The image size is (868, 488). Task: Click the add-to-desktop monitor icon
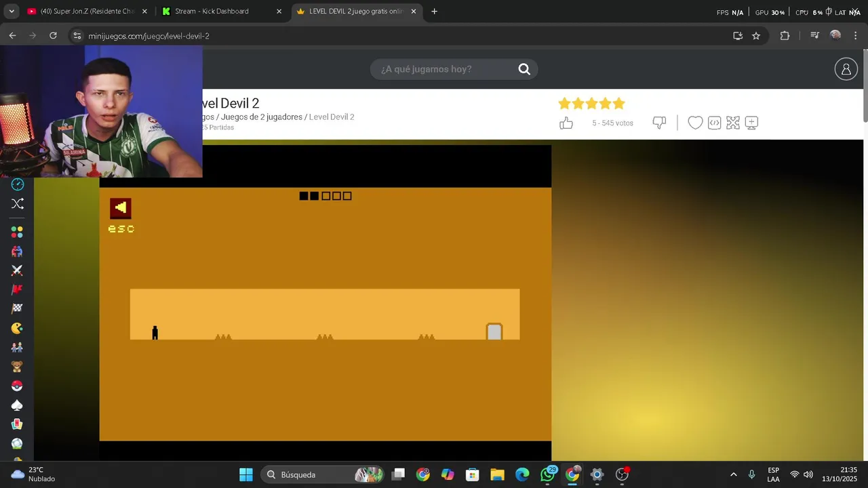pos(751,123)
